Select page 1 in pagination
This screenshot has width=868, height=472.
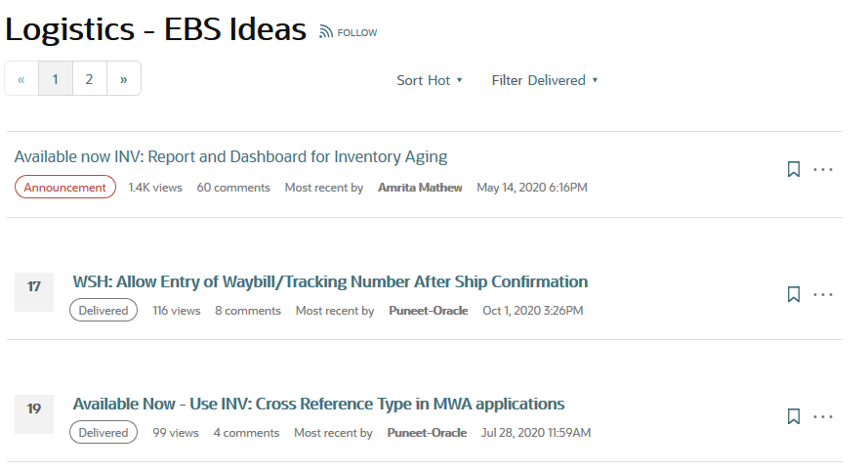point(56,79)
